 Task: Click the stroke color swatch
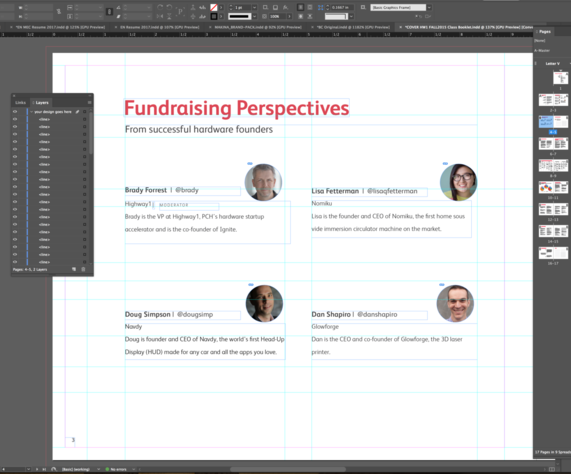tap(214, 16)
